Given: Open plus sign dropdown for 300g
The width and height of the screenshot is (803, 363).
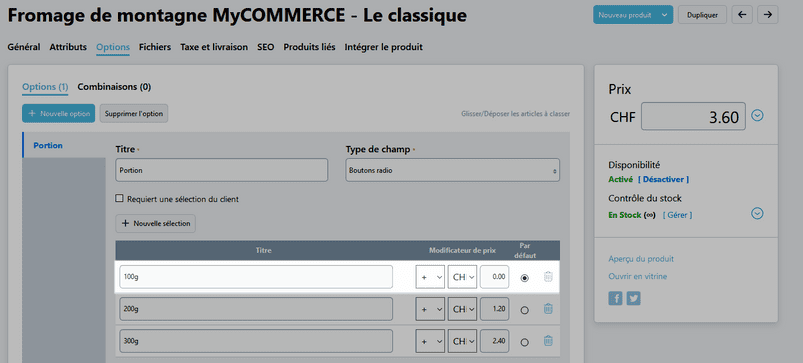Looking at the screenshot, I should point(430,340).
